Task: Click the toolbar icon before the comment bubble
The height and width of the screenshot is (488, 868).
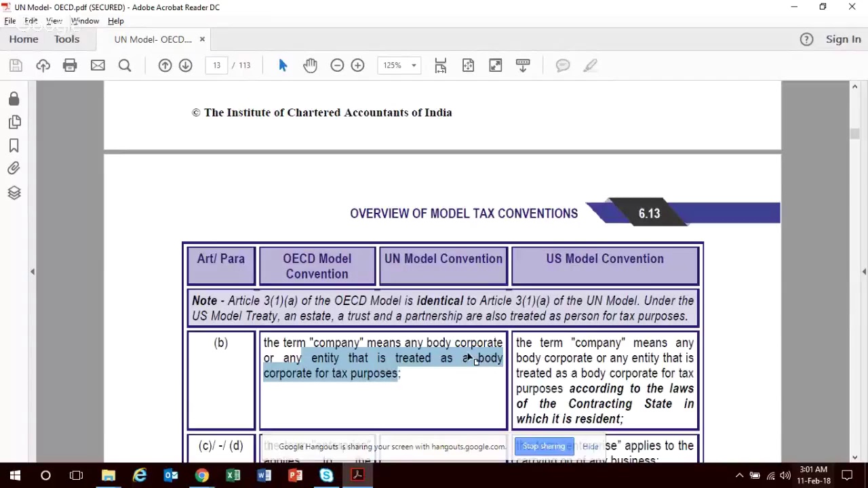Action: 523,65
